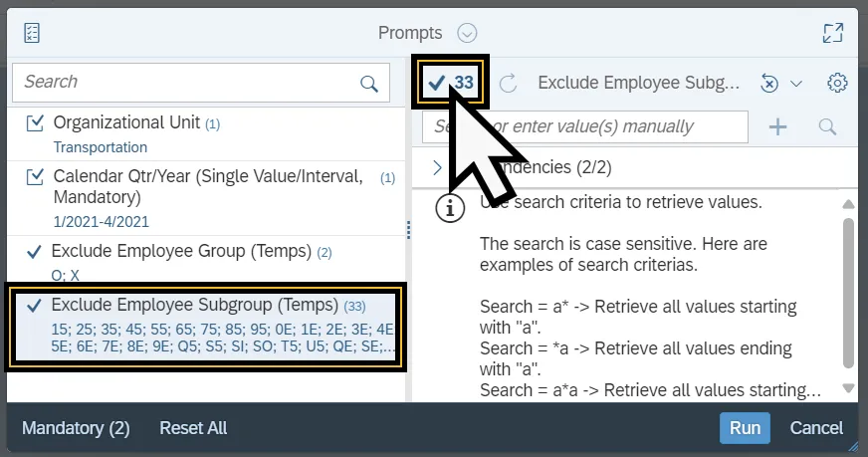
Task: Click the Run button
Action: (x=745, y=428)
